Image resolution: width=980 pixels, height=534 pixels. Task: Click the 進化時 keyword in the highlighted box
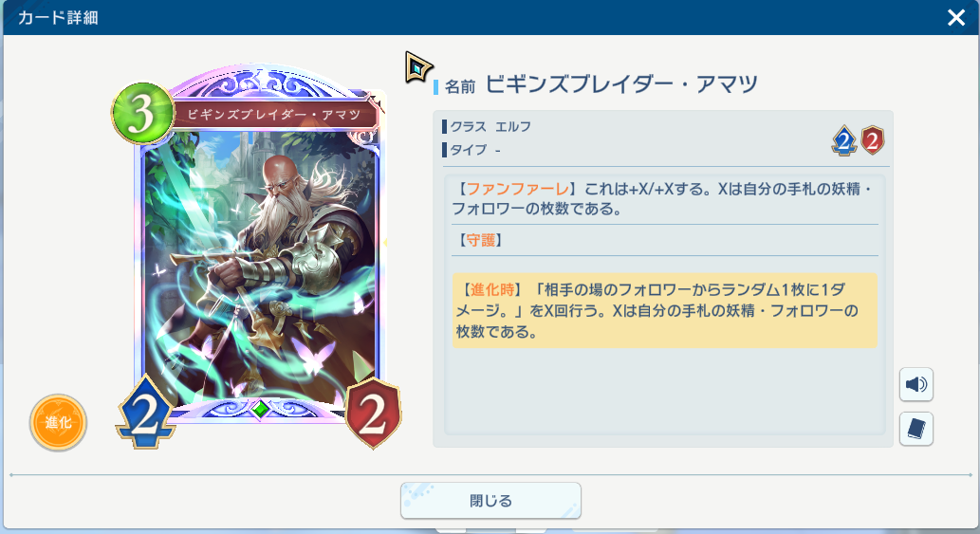point(491,290)
